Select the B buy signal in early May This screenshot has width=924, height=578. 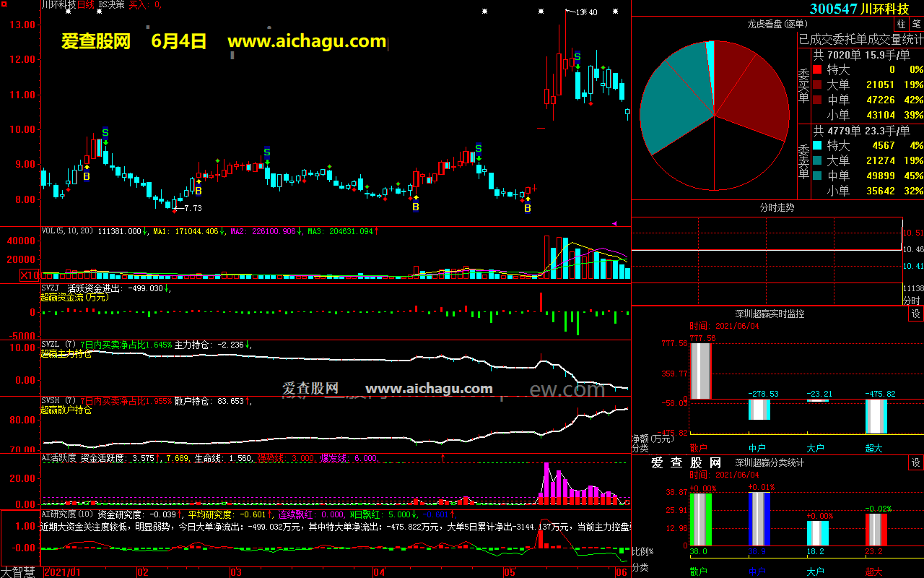click(527, 209)
